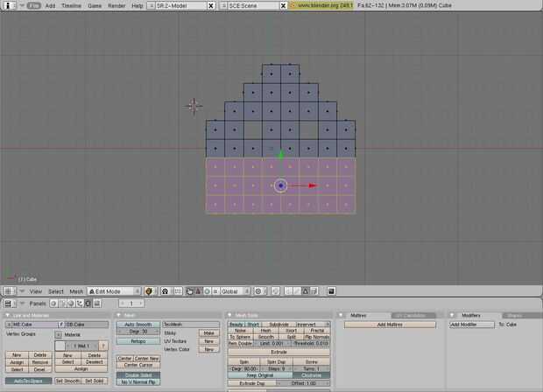Open the viewport Select menu
The height and width of the screenshot is (392, 543).
click(x=56, y=291)
